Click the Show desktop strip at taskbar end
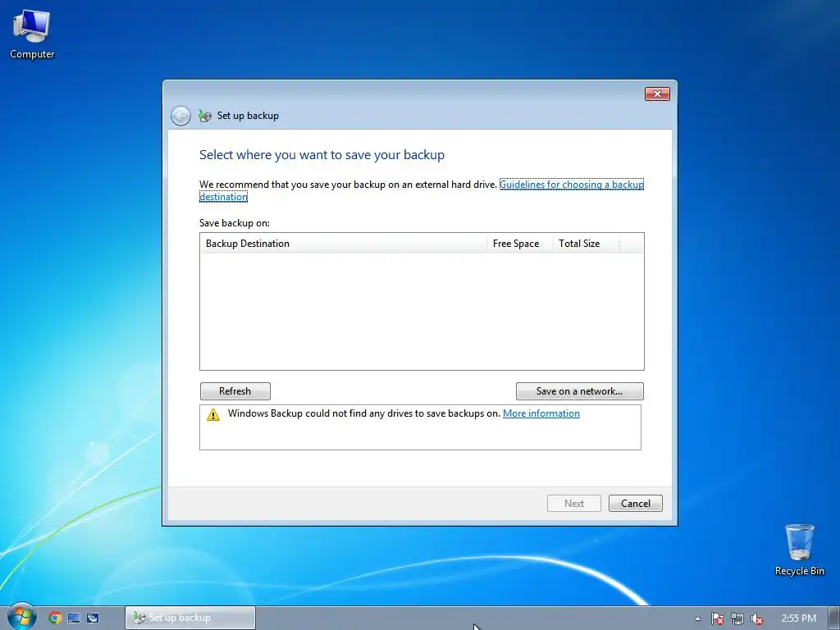Image resolution: width=840 pixels, height=630 pixels. tap(833, 619)
